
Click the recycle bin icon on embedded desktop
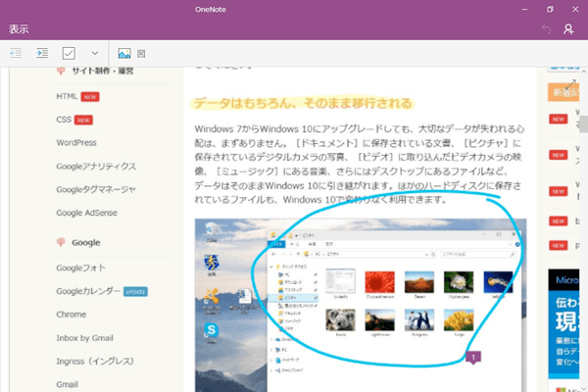pyautogui.click(x=211, y=230)
